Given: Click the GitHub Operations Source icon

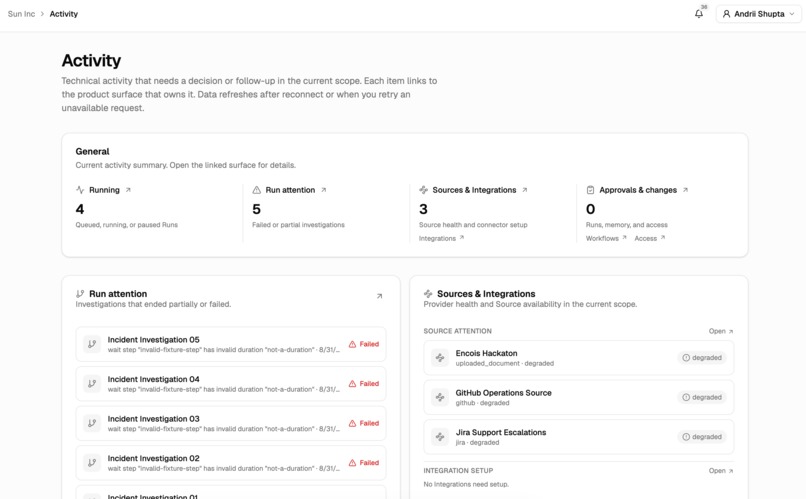Looking at the screenshot, I should (x=440, y=397).
